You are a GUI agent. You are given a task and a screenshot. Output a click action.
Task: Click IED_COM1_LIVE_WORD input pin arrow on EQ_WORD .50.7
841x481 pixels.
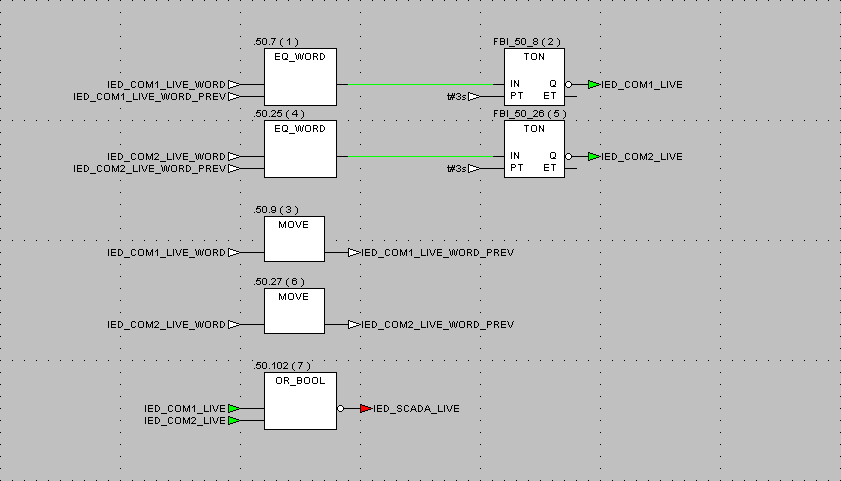[x=234, y=85]
